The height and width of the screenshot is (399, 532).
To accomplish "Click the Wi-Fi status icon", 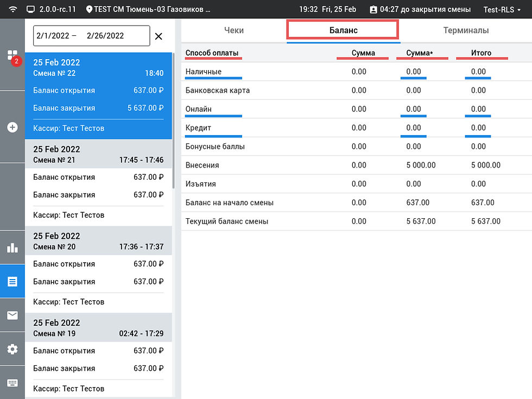I will click(13, 9).
